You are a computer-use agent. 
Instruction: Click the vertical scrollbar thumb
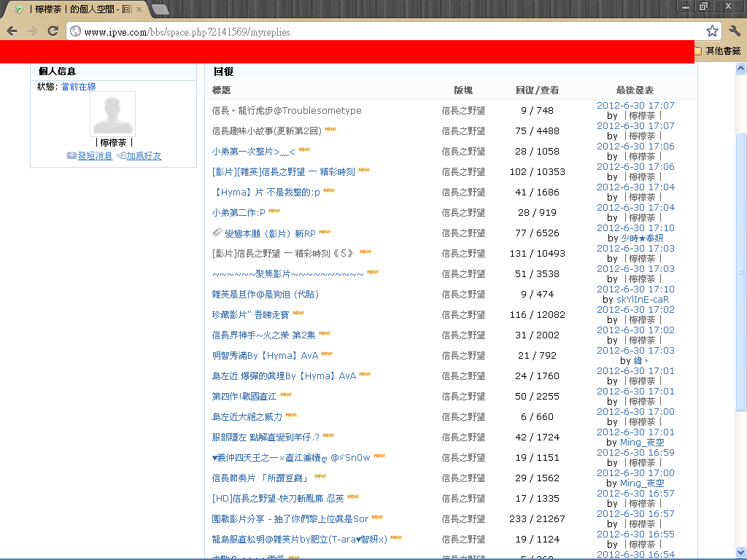pos(741,271)
